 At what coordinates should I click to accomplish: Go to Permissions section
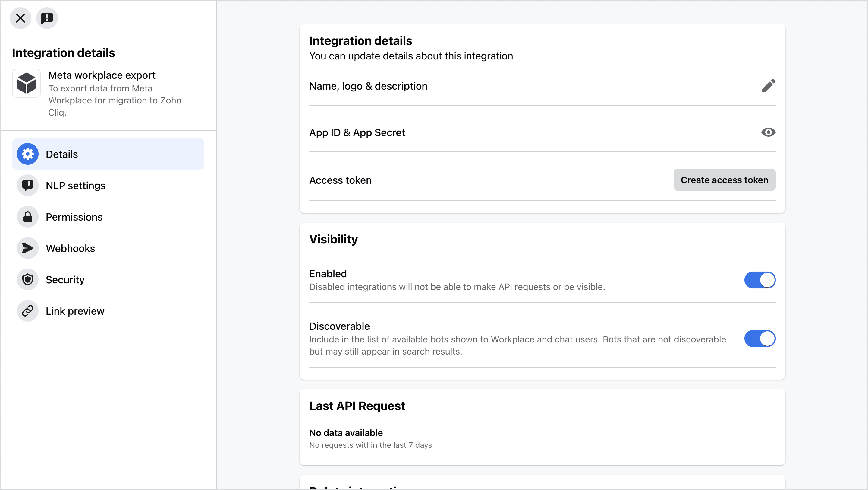click(74, 217)
